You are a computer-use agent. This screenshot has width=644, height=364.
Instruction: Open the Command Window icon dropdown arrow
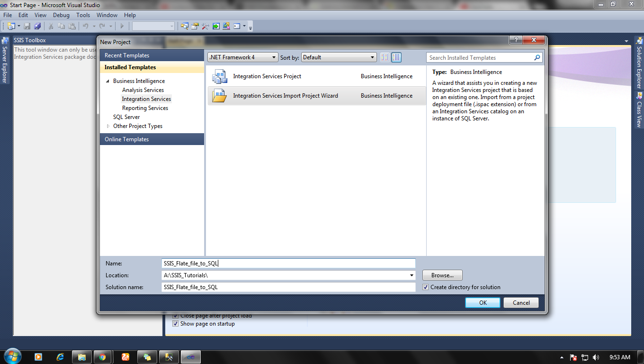click(x=244, y=26)
